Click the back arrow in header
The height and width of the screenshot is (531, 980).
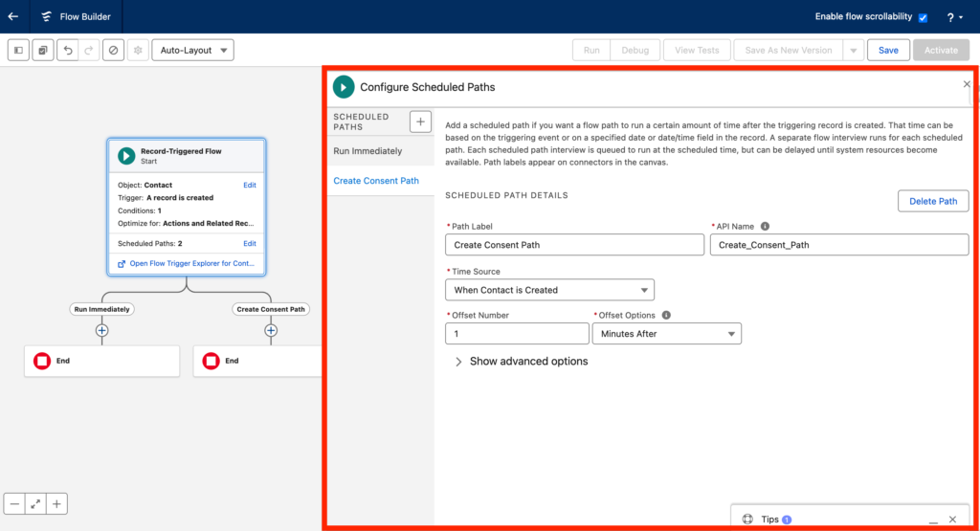coord(13,16)
